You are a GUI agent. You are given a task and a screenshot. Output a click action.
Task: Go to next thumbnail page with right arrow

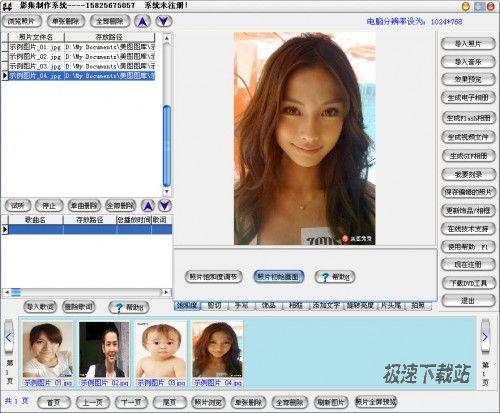pyautogui.click(x=485, y=337)
